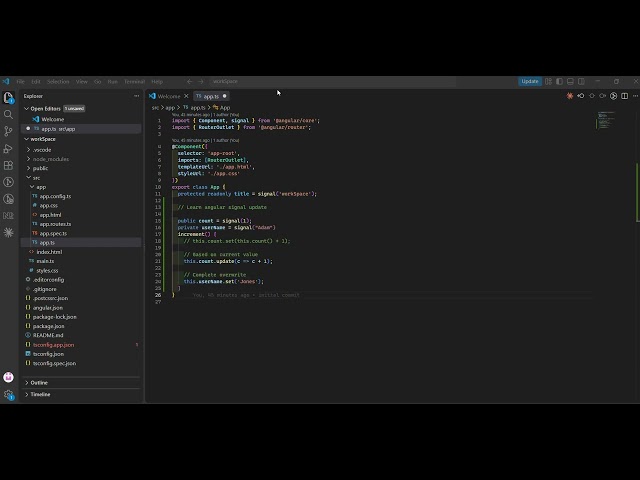Go back with the left arrow

coord(189,82)
